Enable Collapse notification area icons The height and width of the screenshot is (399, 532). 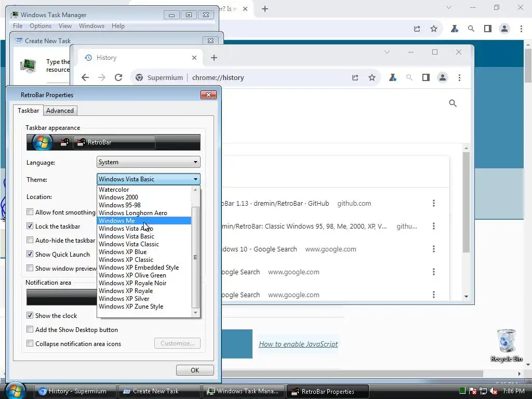point(30,343)
